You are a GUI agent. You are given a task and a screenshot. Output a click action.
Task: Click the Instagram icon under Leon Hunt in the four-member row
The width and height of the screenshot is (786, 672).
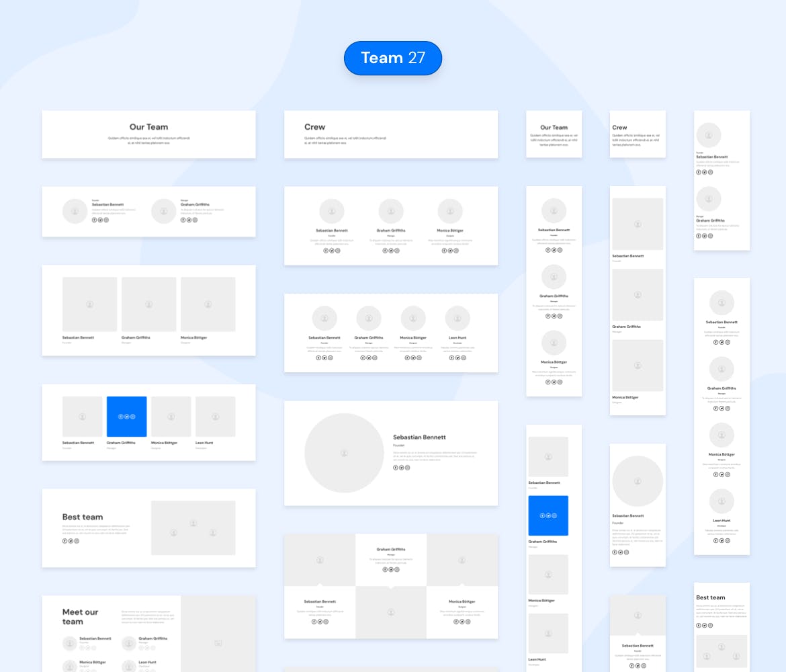coord(464,358)
